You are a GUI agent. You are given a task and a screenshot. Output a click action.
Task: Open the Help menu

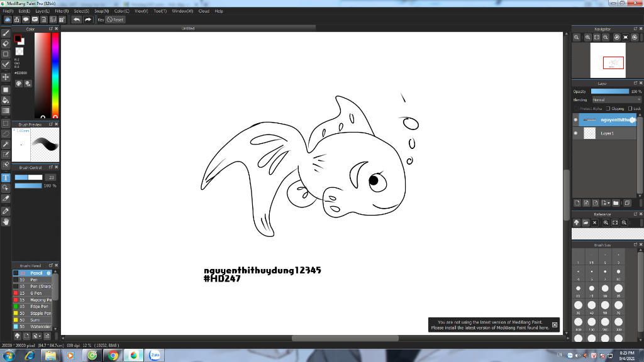218,11
